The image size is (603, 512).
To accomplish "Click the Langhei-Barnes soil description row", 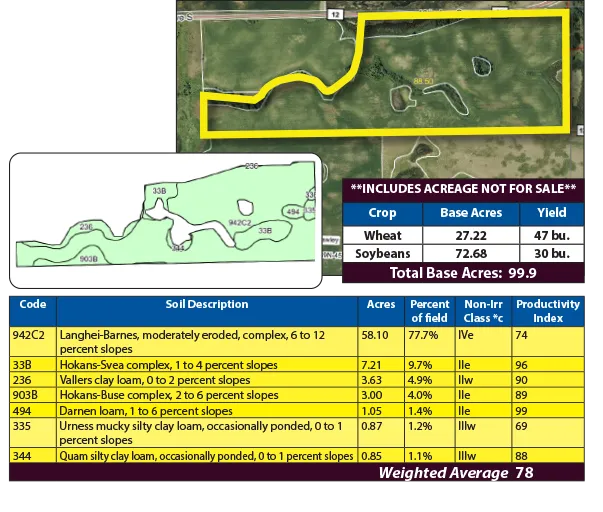I will click(x=207, y=343).
